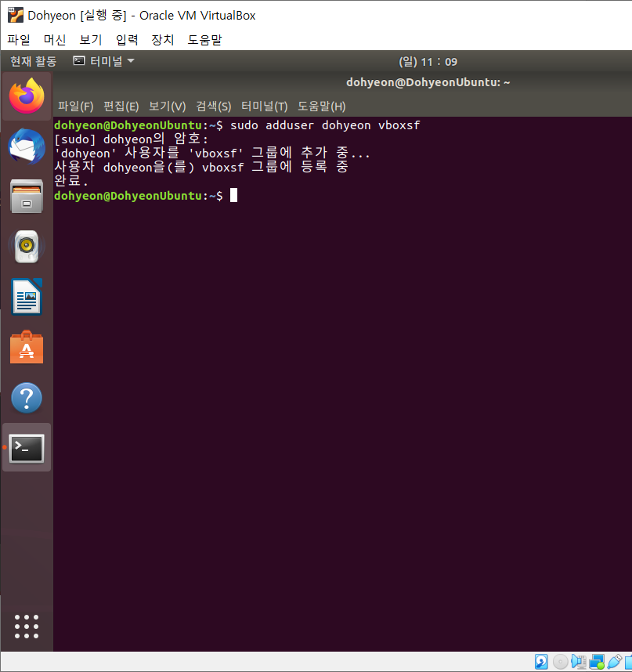Click the audio status icon
Viewport: 632px width, 672px height.
(x=579, y=662)
